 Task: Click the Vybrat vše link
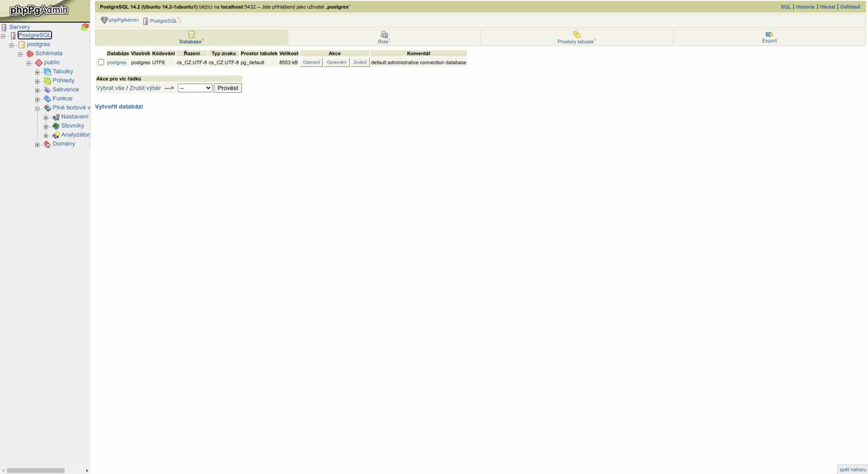[x=111, y=88]
